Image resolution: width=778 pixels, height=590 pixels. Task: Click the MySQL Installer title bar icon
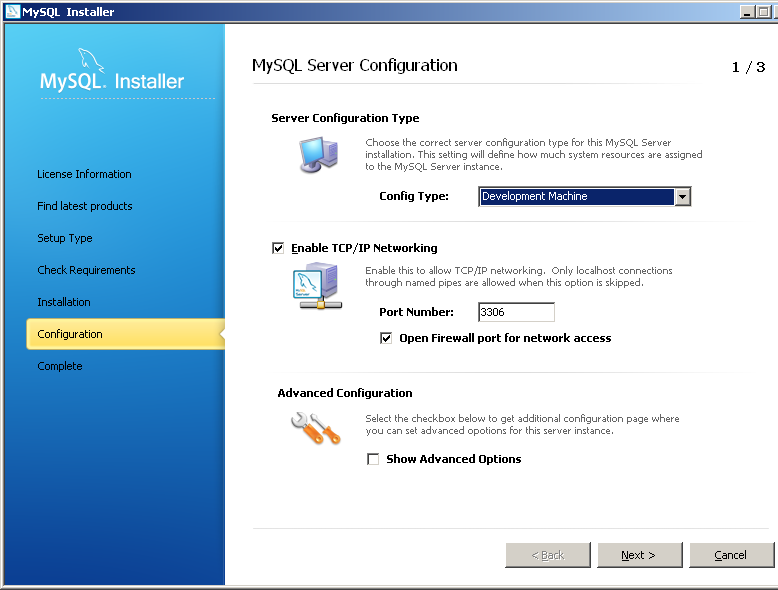pos(12,11)
